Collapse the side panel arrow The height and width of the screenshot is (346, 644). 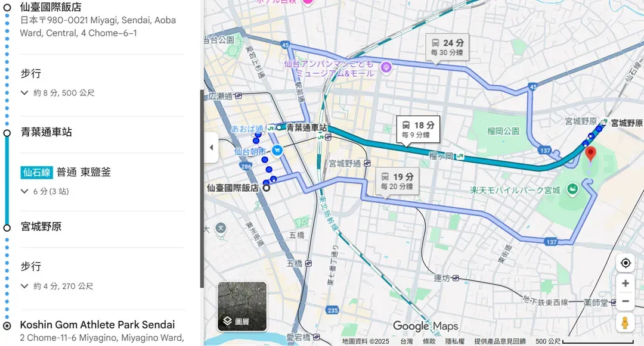pyautogui.click(x=211, y=148)
